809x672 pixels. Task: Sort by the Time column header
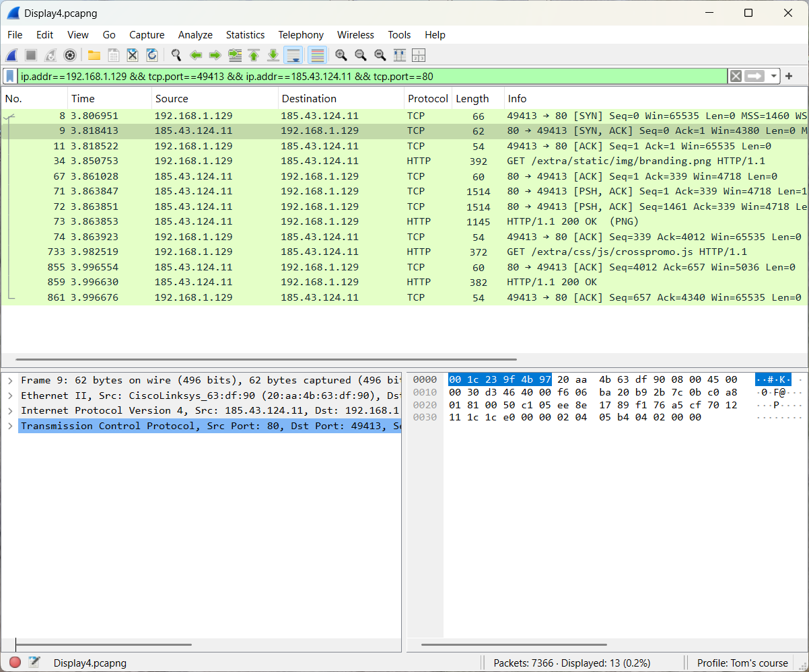click(x=110, y=99)
